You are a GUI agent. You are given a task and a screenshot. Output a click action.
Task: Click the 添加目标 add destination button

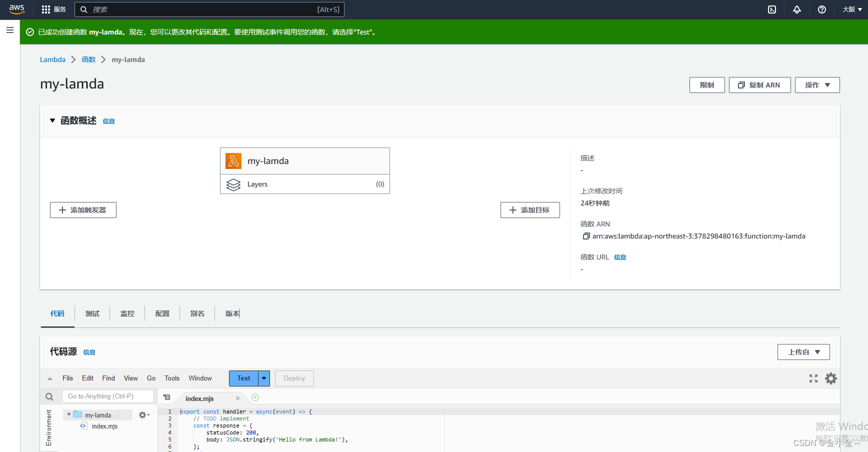point(530,210)
